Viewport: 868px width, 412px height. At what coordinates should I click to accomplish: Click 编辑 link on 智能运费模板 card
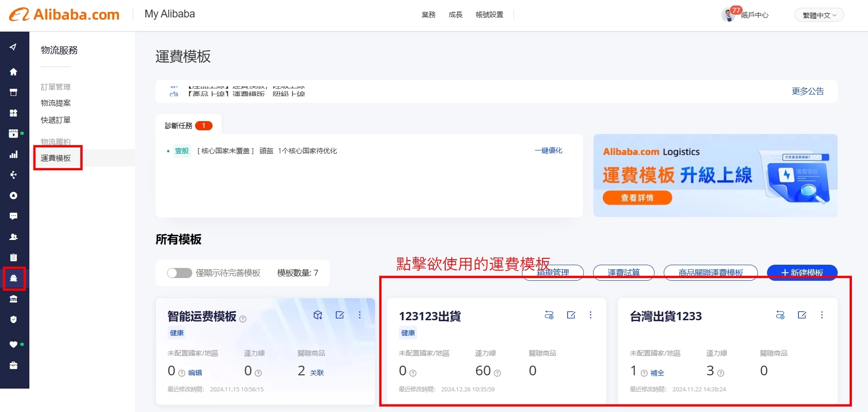[195, 373]
